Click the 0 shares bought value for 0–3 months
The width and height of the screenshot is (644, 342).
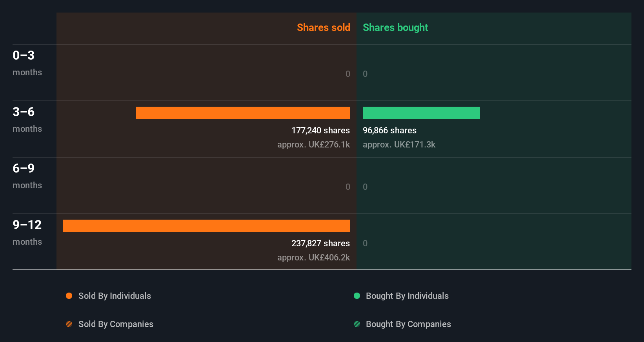point(365,74)
